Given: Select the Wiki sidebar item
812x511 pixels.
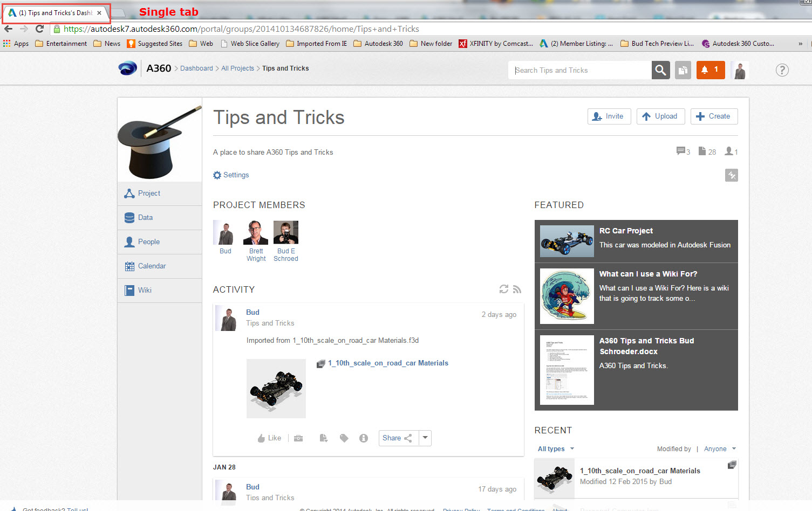Looking at the screenshot, I should [x=145, y=290].
